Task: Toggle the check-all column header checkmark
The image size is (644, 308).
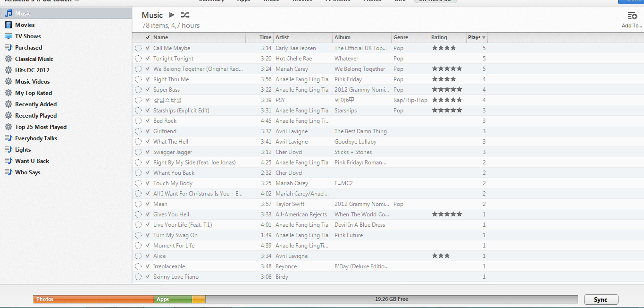Action: [x=148, y=37]
